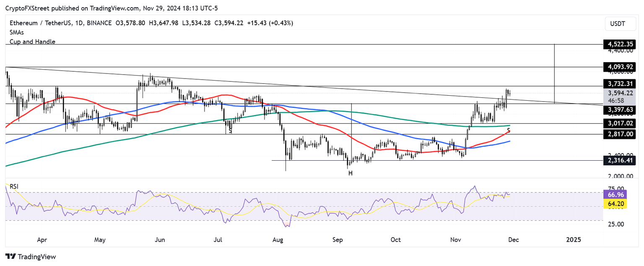Toggle the Cup and Handle pattern overlay

[32, 42]
